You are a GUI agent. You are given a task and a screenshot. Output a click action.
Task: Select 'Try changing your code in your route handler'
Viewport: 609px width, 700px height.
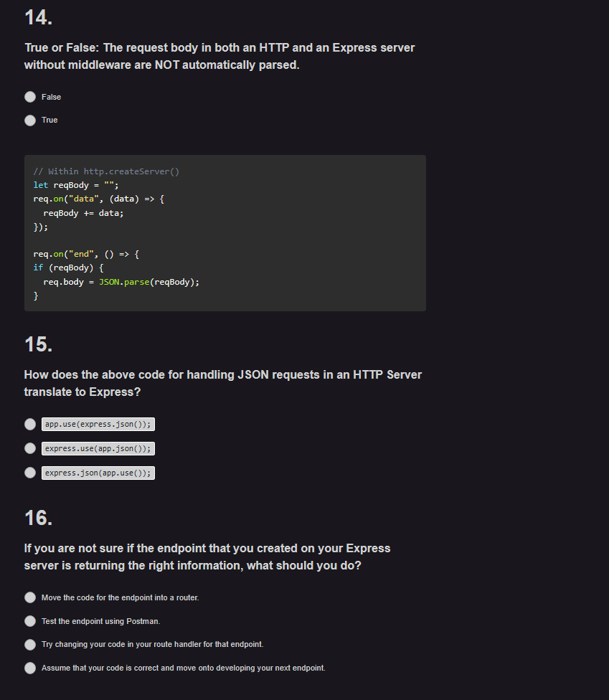tap(30, 644)
